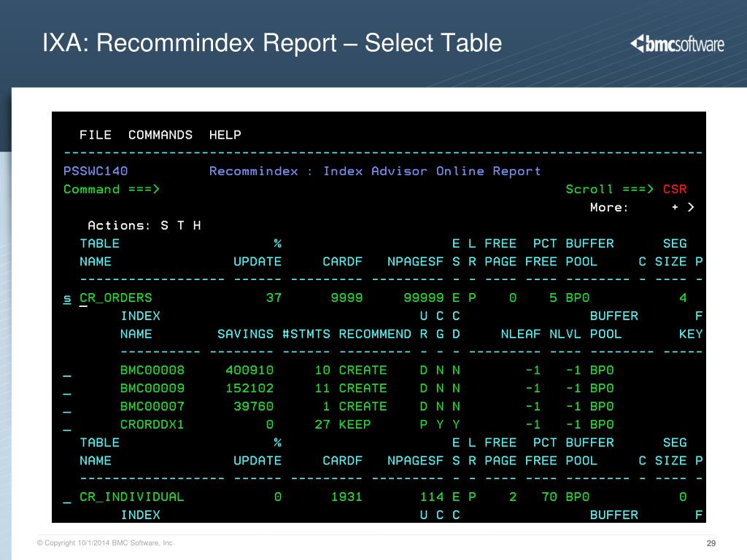Select the CR_INDIVIDUAL table name
This screenshot has height=560, width=747.
point(131,497)
